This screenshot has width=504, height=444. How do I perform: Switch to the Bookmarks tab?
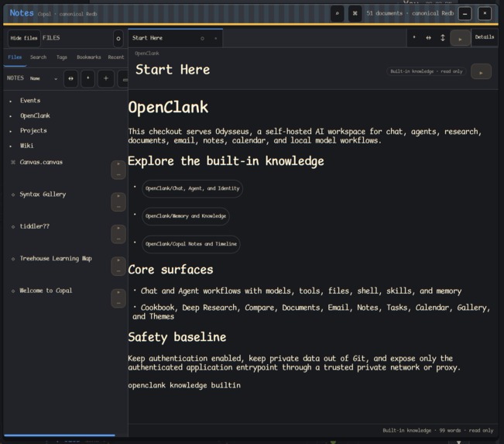[89, 57]
